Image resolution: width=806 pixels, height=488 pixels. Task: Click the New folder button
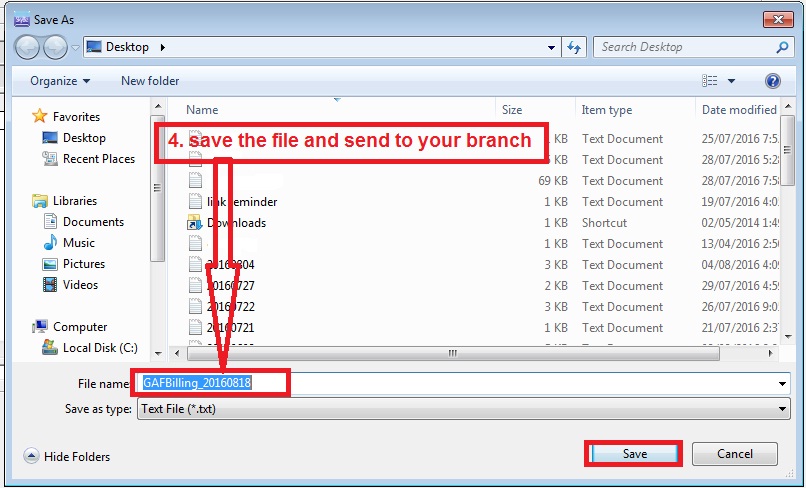150,81
